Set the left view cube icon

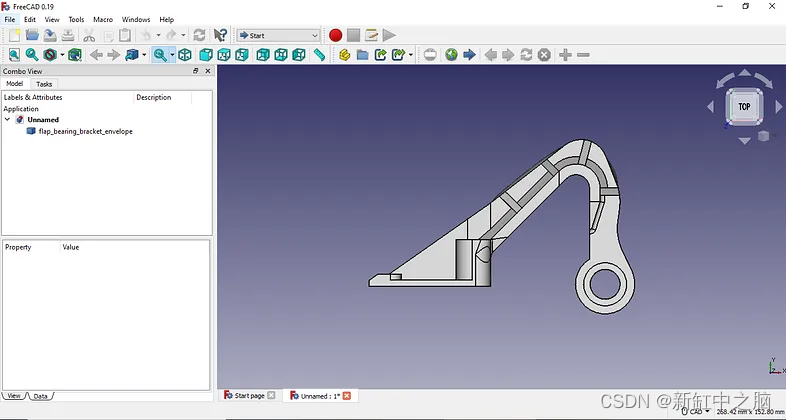tap(299, 55)
